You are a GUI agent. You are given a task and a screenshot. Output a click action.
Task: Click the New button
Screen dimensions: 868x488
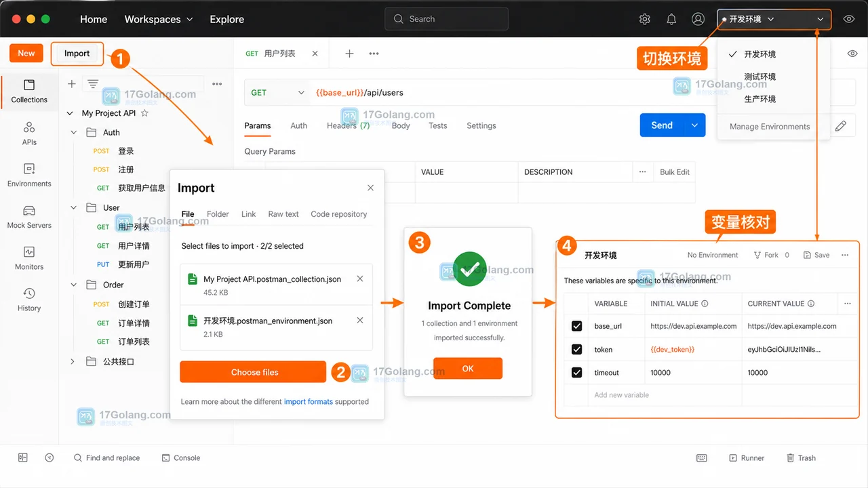pyautogui.click(x=26, y=54)
